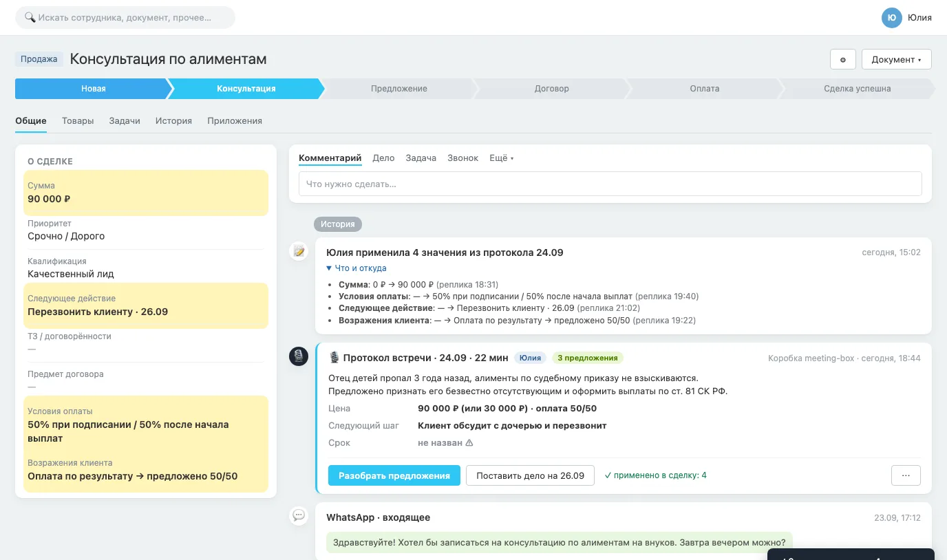Set pipeline stage to Оплата
This screenshot has height=560, width=947.
pos(705,89)
